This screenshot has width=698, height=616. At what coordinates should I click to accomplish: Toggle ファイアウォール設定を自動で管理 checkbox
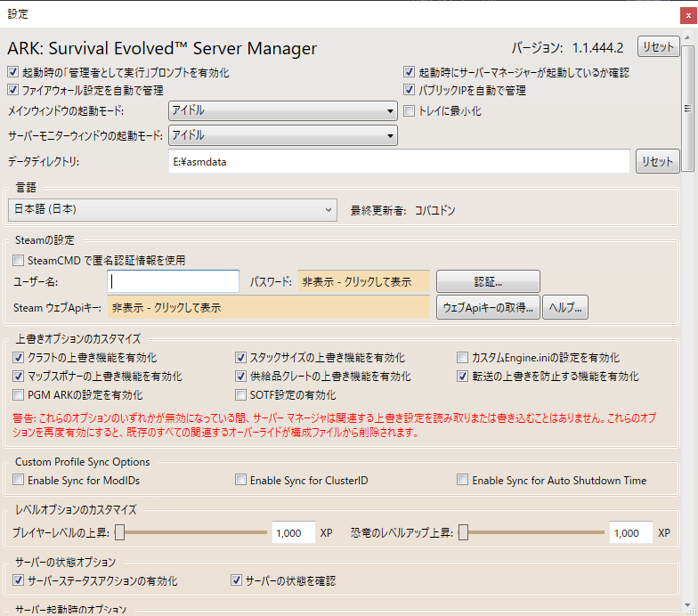point(12,90)
